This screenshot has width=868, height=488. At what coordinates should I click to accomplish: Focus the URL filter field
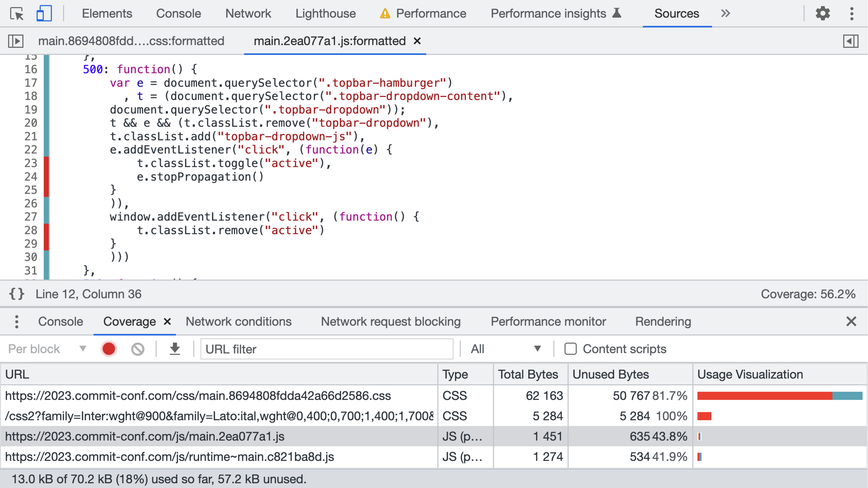click(327, 349)
